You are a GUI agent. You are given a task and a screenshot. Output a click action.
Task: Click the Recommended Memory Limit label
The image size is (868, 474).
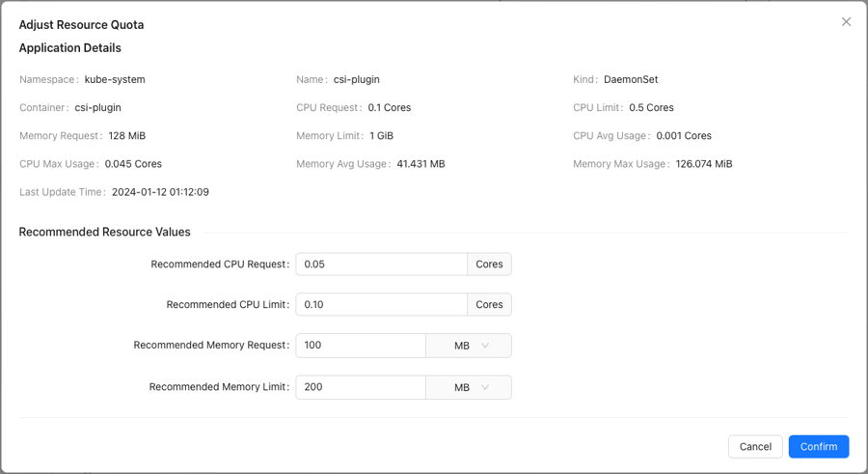click(219, 387)
